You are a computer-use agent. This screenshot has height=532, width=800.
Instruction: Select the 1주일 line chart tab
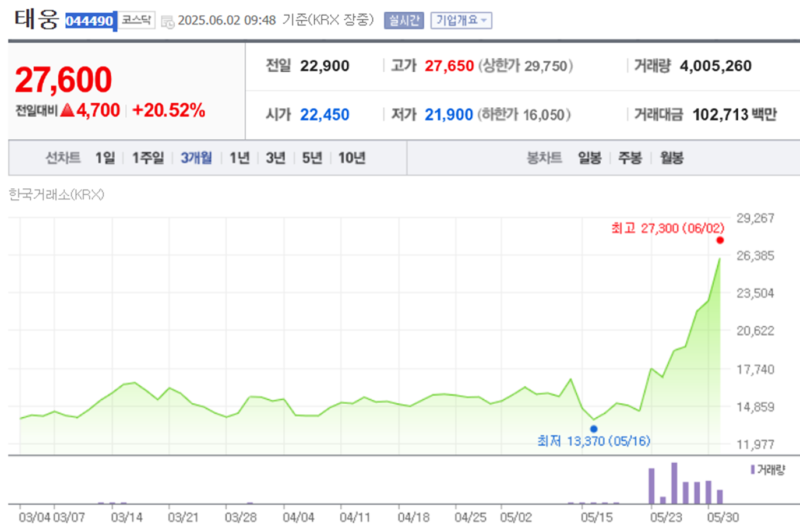click(x=148, y=157)
